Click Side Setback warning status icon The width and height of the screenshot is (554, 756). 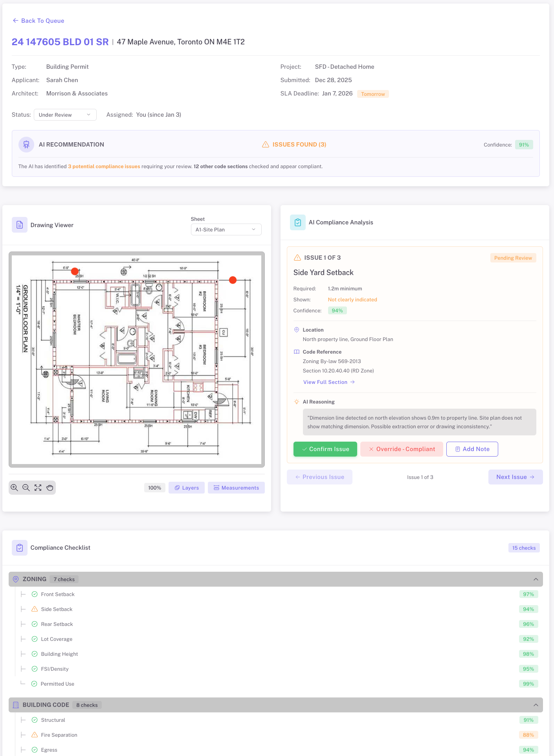(35, 609)
